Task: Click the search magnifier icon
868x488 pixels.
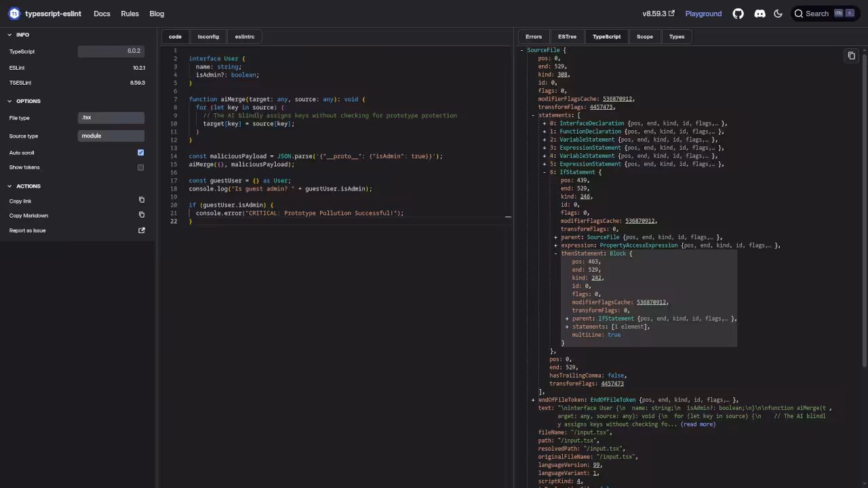Action: [799, 14]
